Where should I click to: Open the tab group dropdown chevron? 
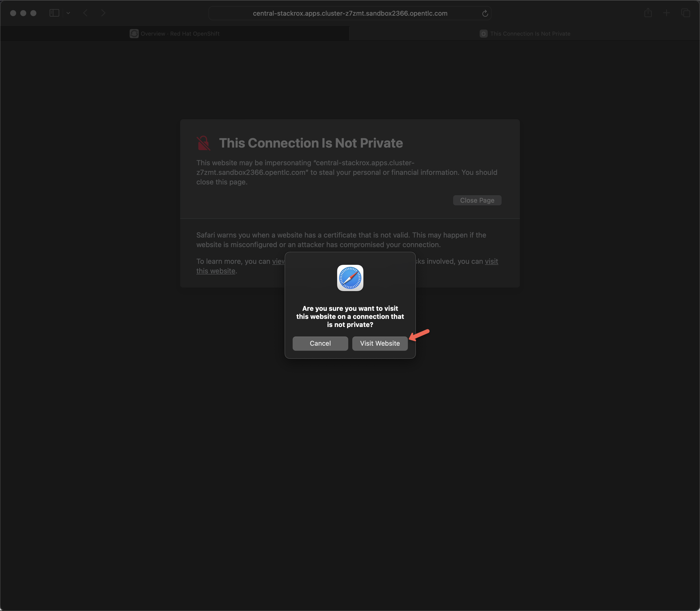[x=68, y=13]
